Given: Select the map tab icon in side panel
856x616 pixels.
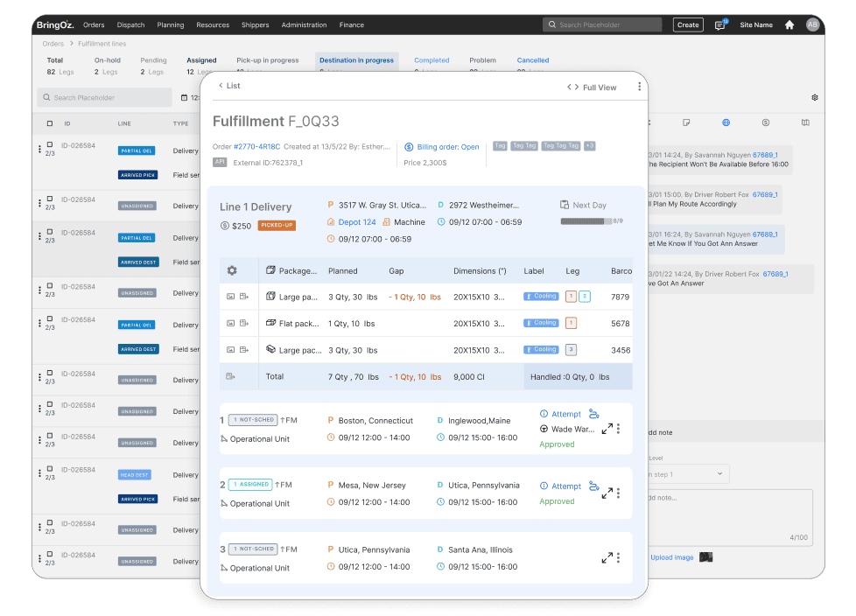Looking at the screenshot, I should click(805, 122).
